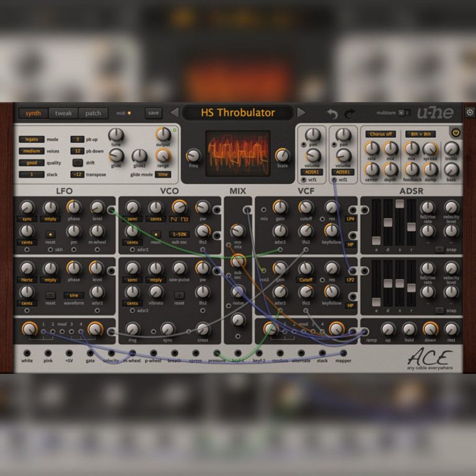This screenshot has height=476, width=476.
Task: Undo the last change with the undo arrow
Action: [332, 114]
